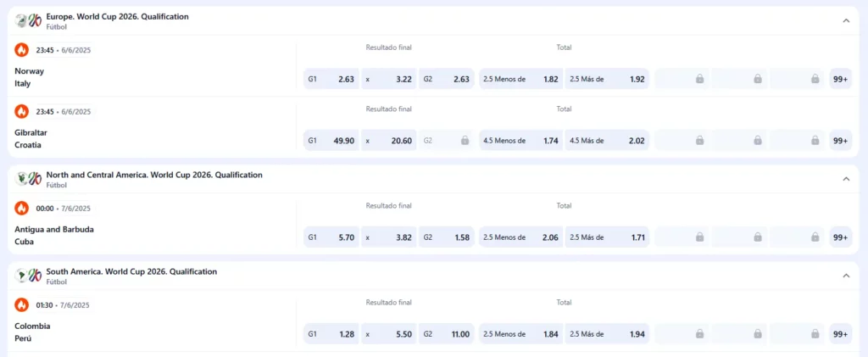Collapse the Europe World Cup Qualification section
Image resolution: width=868 pixels, height=357 pixels.
click(846, 21)
